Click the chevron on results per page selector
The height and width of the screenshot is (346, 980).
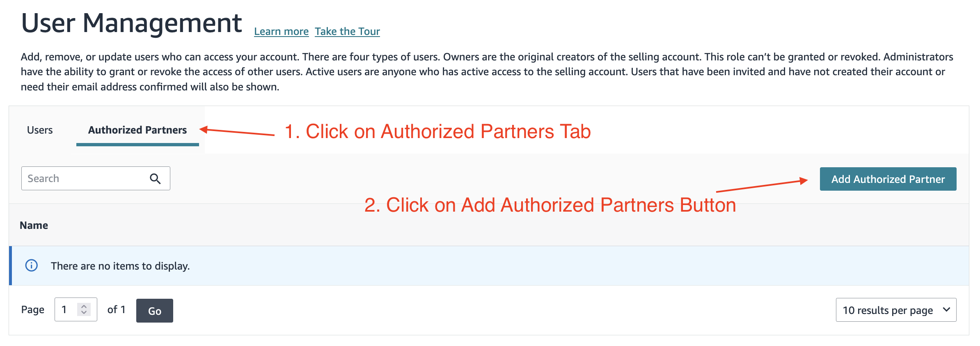[946, 309]
